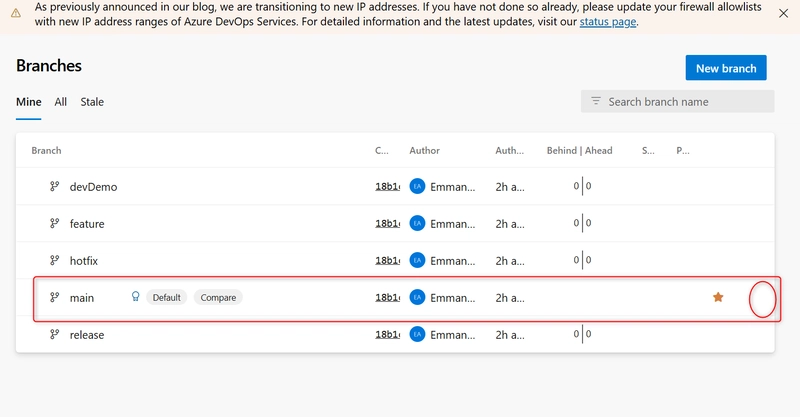Select the Mine tab

(x=29, y=102)
